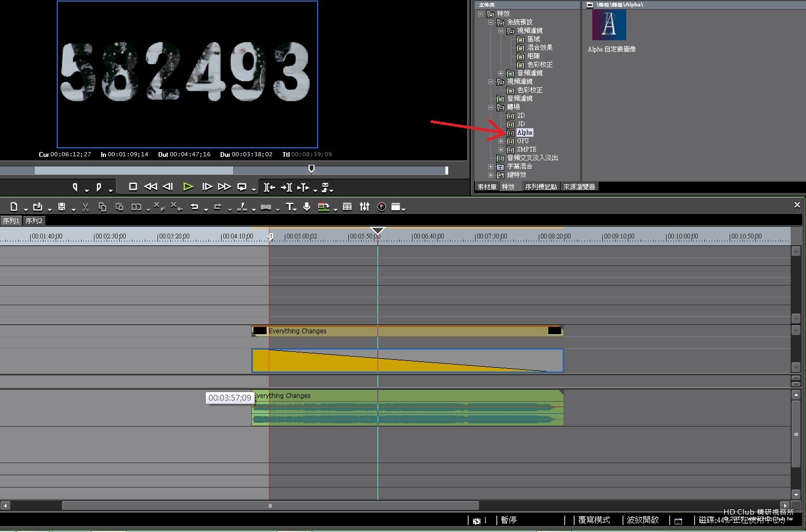
Task: Select the Cut scissors tool
Action: (x=85, y=207)
